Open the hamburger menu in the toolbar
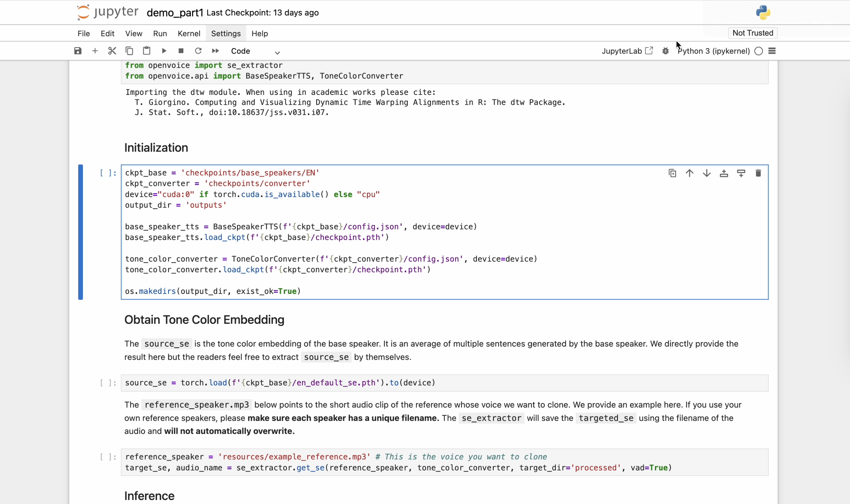850x504 pixels. 772,51
